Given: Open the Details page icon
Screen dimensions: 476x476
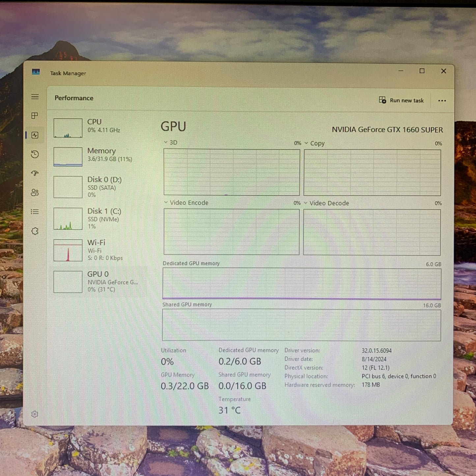Looking at the screenshot, I should coord(35,211).
